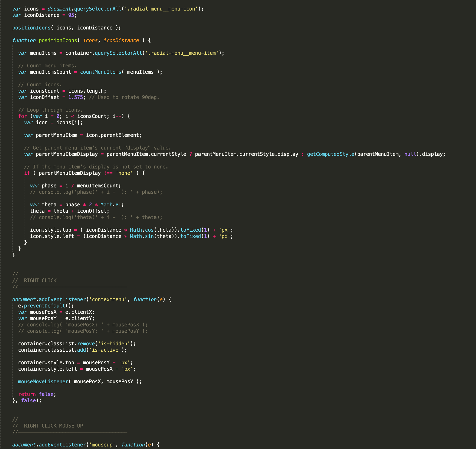The image size is (476, 449).
Task: Click the positionIcons function name in declaration
Action: pos(58,40)
